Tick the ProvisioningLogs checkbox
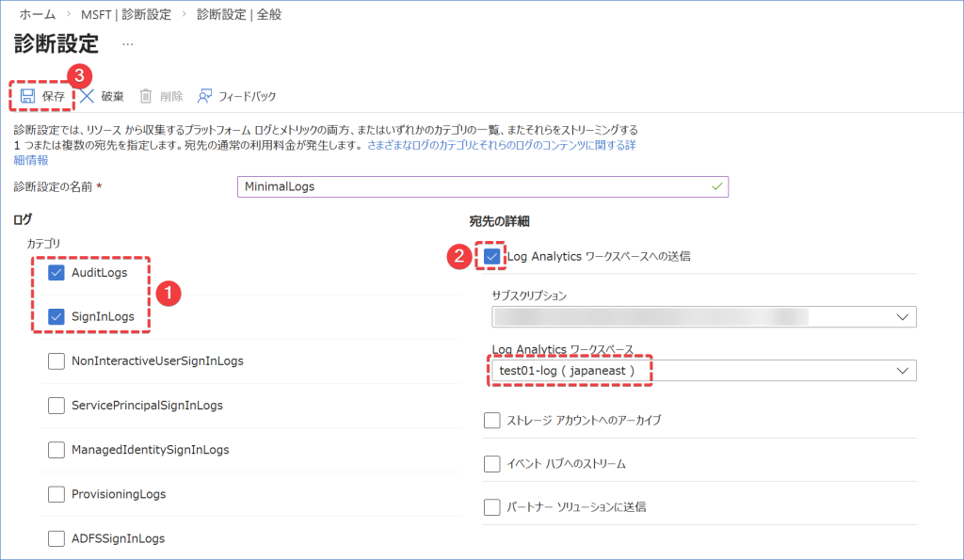Viewport: 964px width, 560px height. click(x=56, y=494)
